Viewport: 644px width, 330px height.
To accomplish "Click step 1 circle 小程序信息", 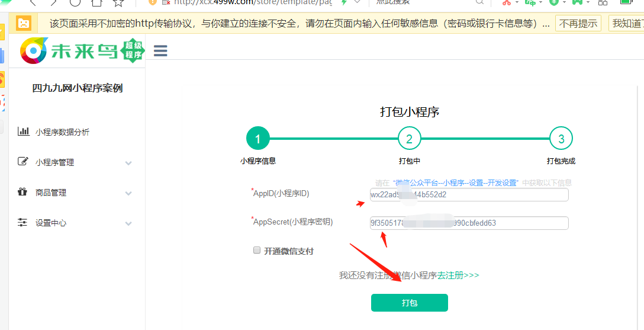I will tap(257, 139).
